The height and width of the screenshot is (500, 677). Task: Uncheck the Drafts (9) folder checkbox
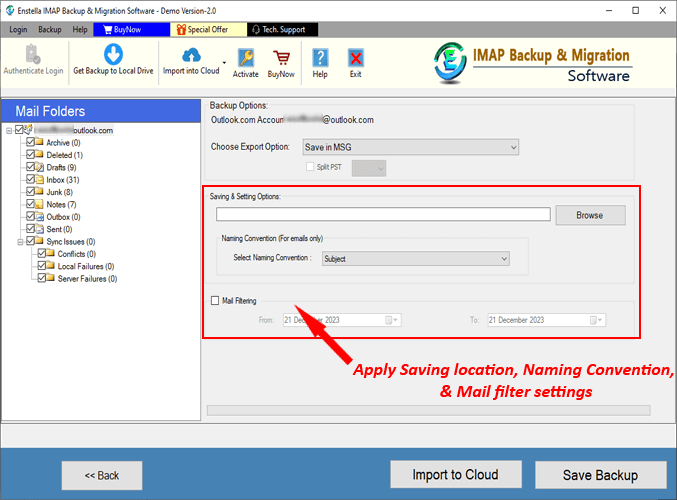coord(30,167)
